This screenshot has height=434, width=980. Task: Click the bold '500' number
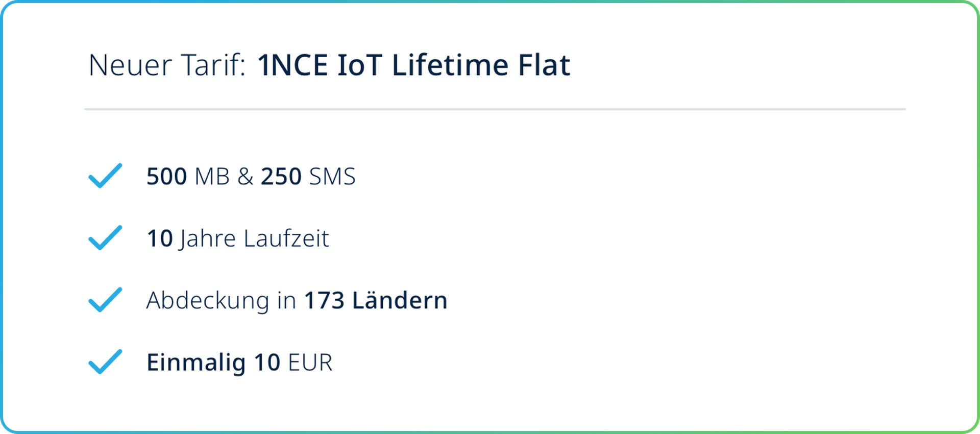166,177
